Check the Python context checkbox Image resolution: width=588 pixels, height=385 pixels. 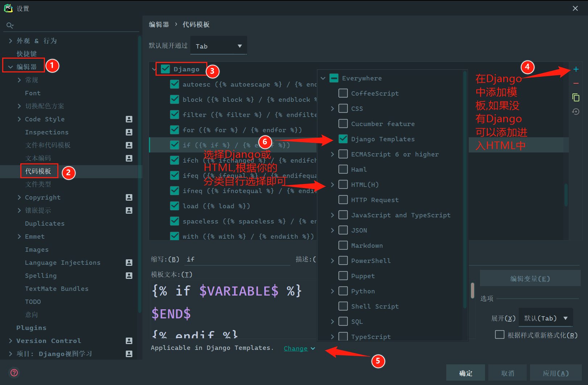click(343, 291)
